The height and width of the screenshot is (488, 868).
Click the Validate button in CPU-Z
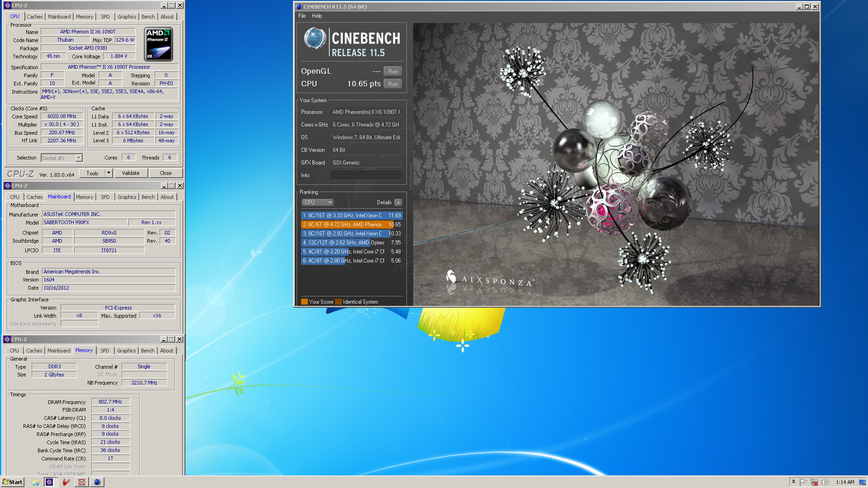tap(131, 173)
